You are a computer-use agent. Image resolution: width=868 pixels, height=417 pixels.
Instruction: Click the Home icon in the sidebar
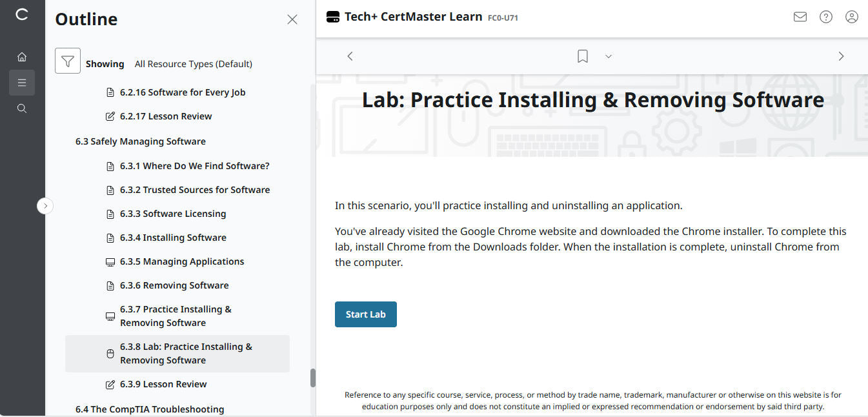pyautogui.click(x=21, y=57)
